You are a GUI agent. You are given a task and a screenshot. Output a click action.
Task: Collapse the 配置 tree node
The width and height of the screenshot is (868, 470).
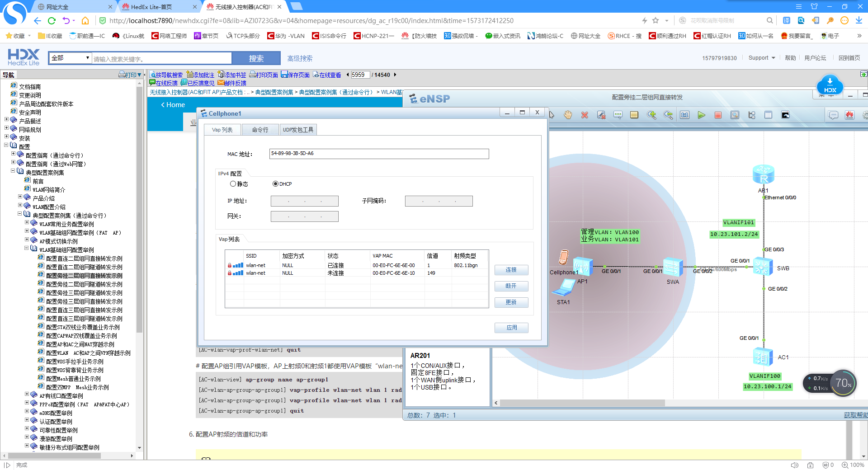[6, 146]
